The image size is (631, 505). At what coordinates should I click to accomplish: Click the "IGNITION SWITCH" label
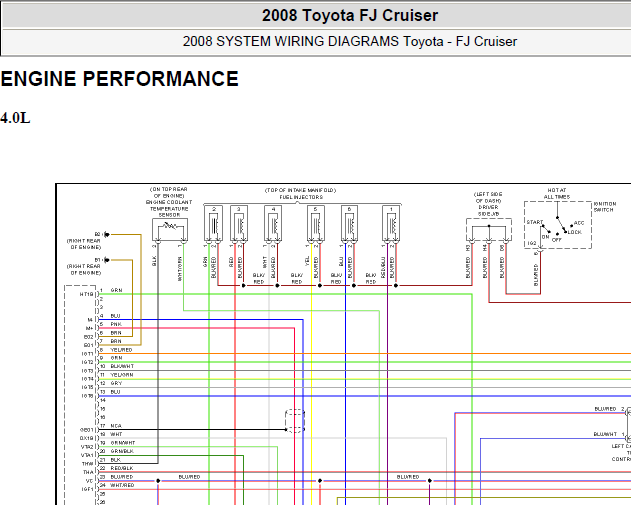pos(605,207)
